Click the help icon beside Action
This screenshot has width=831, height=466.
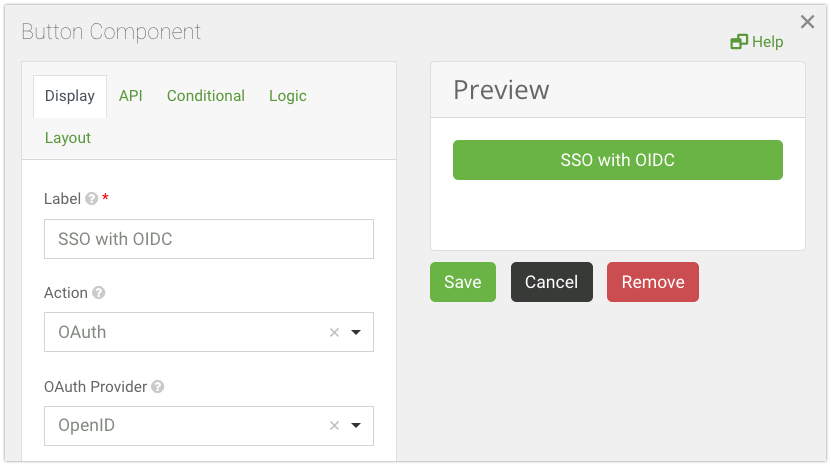coord(99,293)
